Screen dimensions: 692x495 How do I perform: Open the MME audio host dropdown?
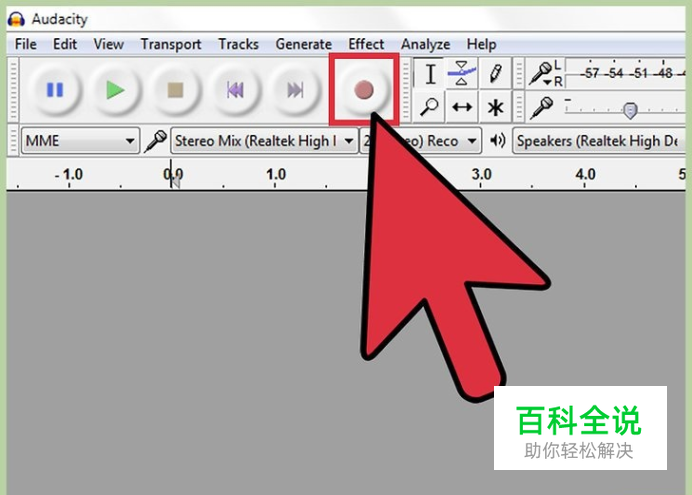(80, 141)
